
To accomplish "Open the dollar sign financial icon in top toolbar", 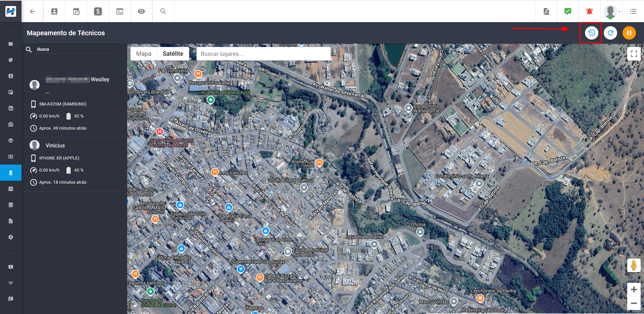I will tap(98, 11).
